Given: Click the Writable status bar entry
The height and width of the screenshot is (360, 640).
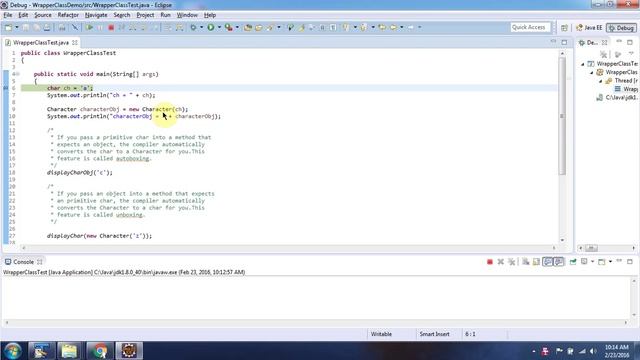Looking at the screenshot, I should click(x=381, y=334).
